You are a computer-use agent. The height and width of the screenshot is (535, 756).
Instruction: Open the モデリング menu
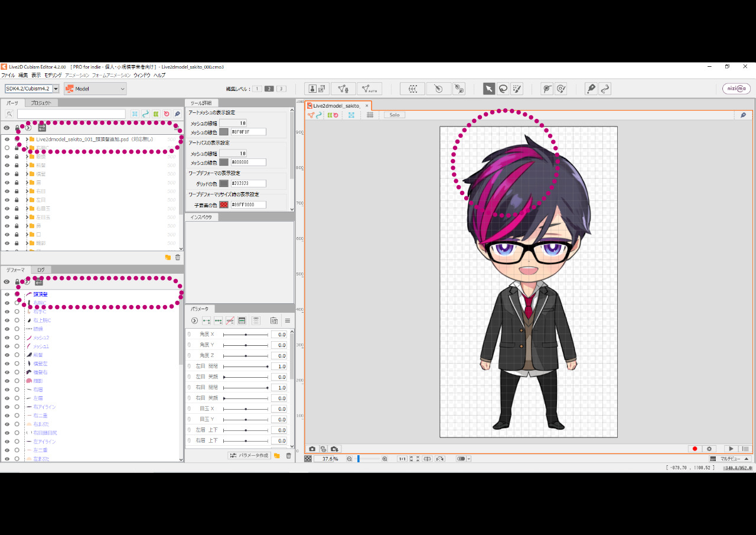tap(53, 76)
